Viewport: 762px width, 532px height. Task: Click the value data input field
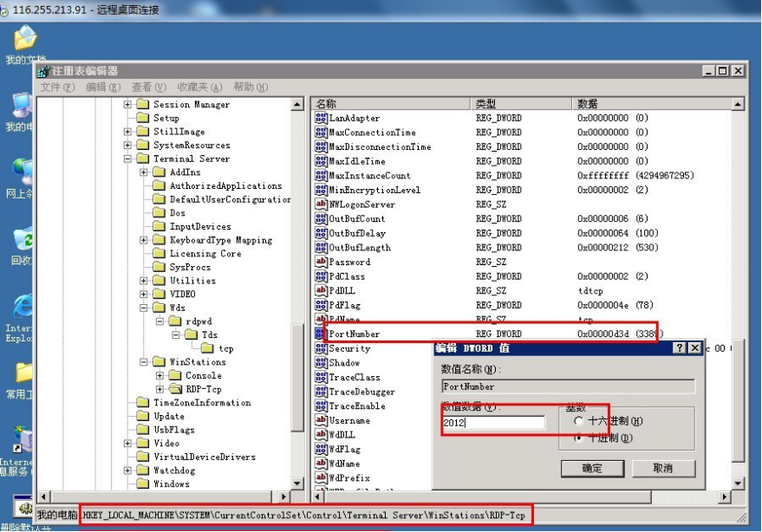[x=493, y=423]
